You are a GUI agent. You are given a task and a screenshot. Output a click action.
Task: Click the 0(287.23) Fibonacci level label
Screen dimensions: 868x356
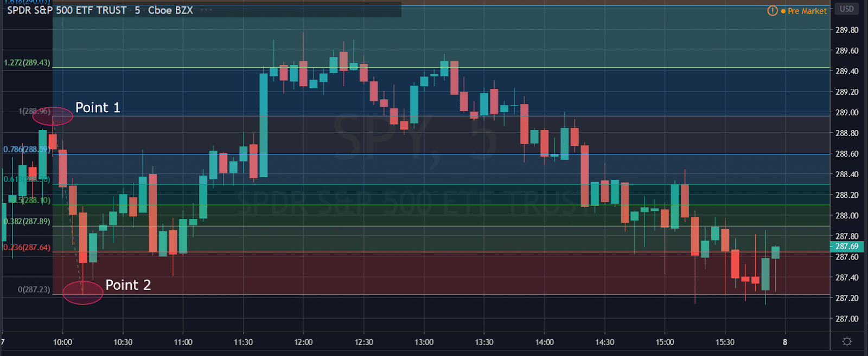[34, 290]
